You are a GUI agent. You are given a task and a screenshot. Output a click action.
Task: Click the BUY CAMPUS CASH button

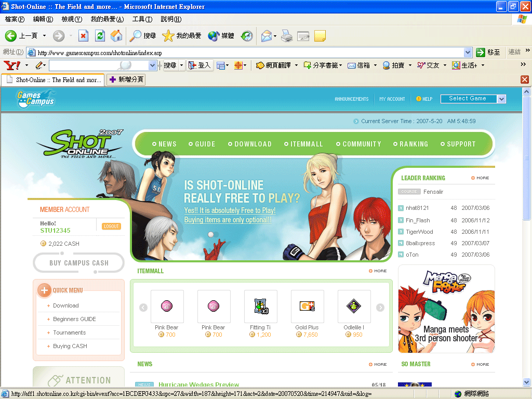click(x=78, y=263)
